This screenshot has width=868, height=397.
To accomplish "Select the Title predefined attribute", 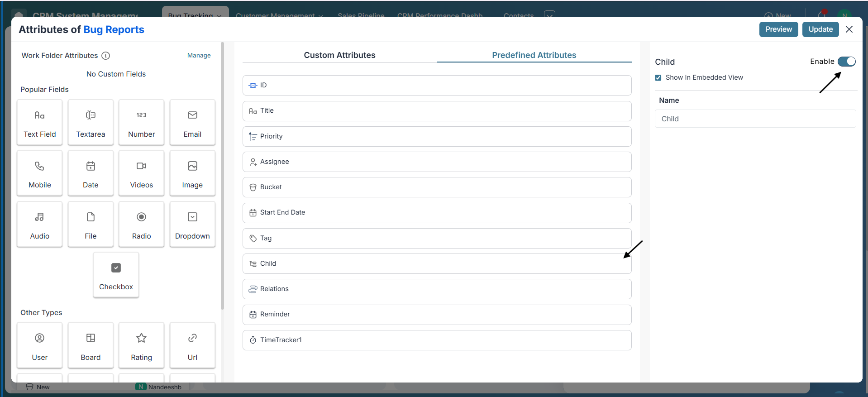I will tap(437, 111).
